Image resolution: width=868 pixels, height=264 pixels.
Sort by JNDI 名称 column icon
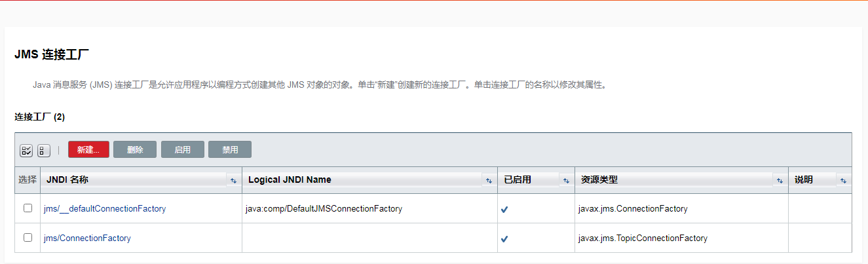[233, 180]
